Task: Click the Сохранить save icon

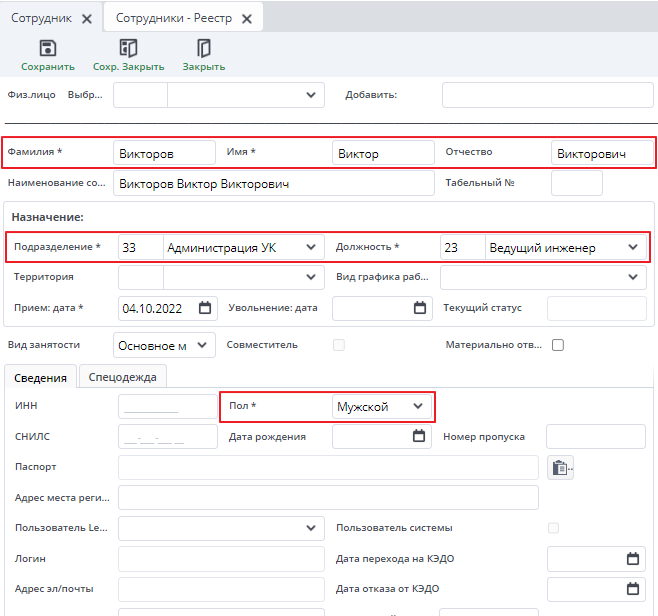Action: click(47, 48)
